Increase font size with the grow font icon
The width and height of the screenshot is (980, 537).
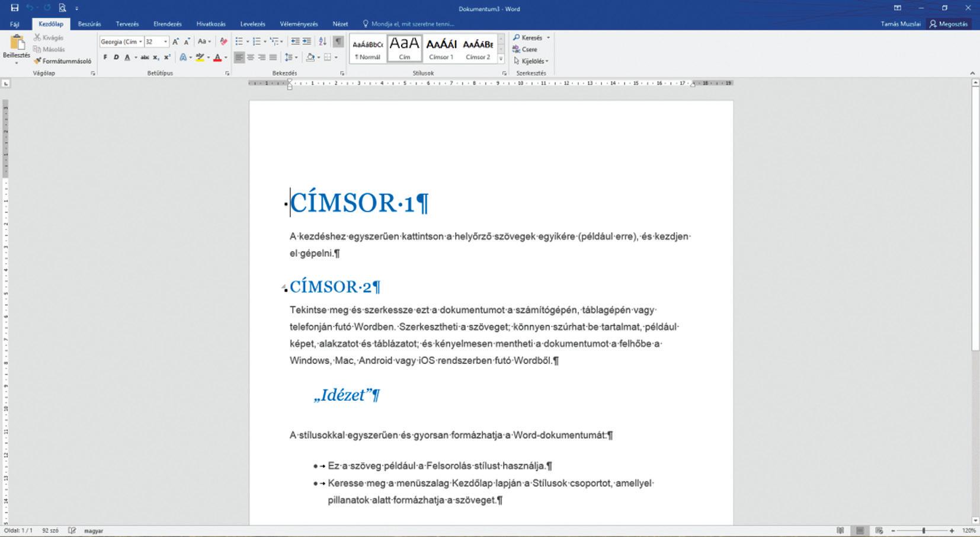[x=175, y=41]
